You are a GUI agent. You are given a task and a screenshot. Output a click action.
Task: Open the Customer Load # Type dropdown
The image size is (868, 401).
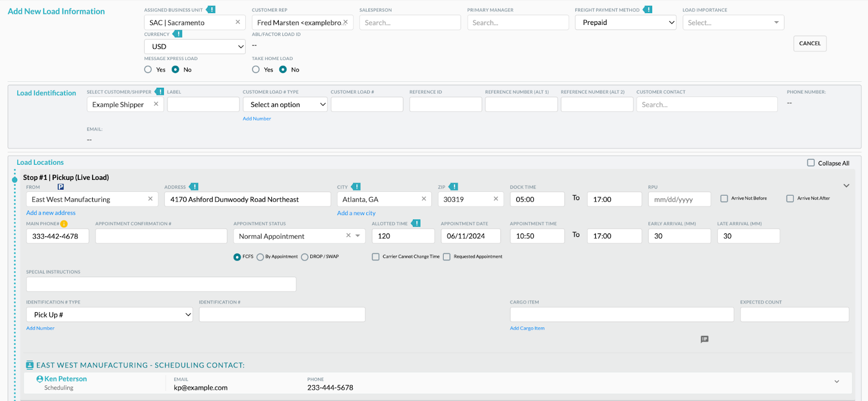point(285,105)
